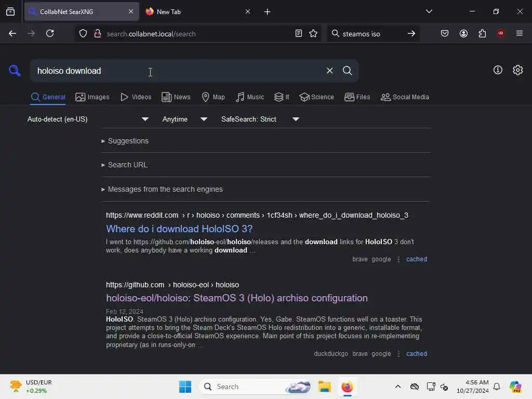Click the site security padlock icon
This screenshot has width=532, height=399.
click(98, 34)
